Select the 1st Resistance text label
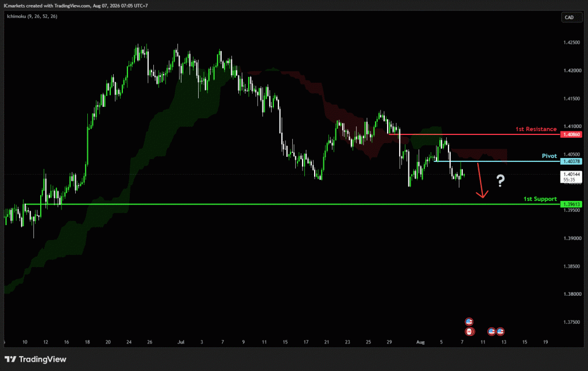 click(x=536, y=129)
